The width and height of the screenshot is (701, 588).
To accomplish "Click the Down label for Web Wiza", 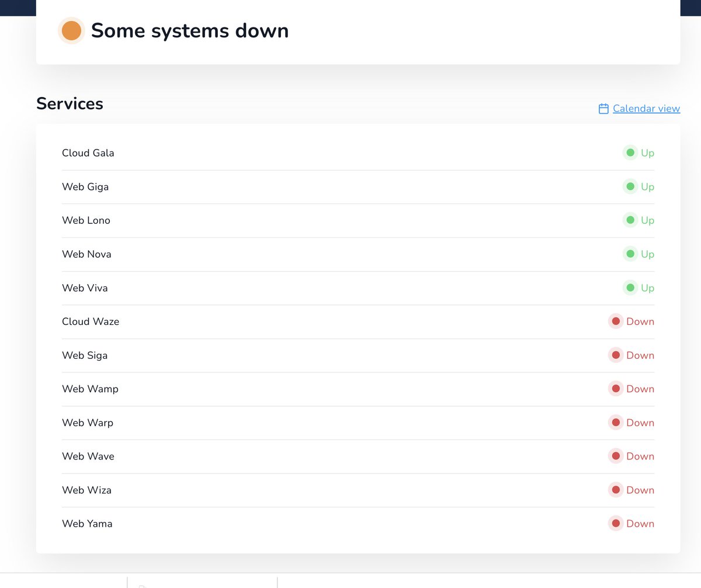I will (640, 490).
